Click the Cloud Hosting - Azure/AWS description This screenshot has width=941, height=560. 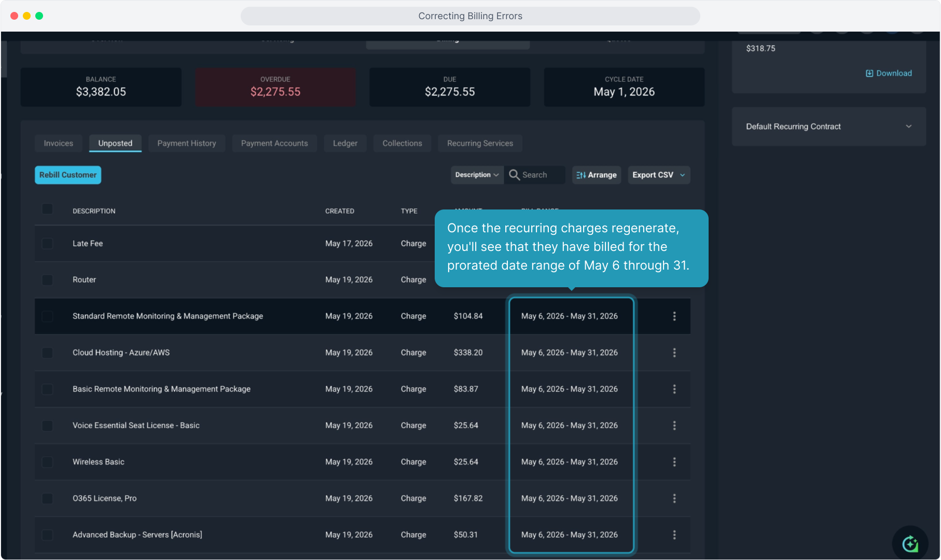[x=121, y=353]
